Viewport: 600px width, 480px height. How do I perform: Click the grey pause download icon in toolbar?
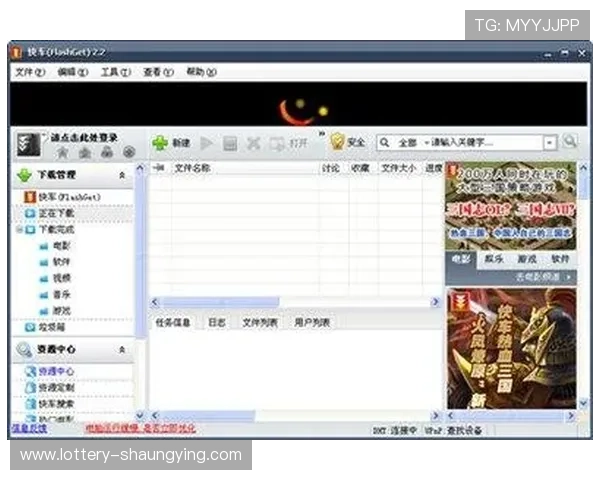[230, 144]
